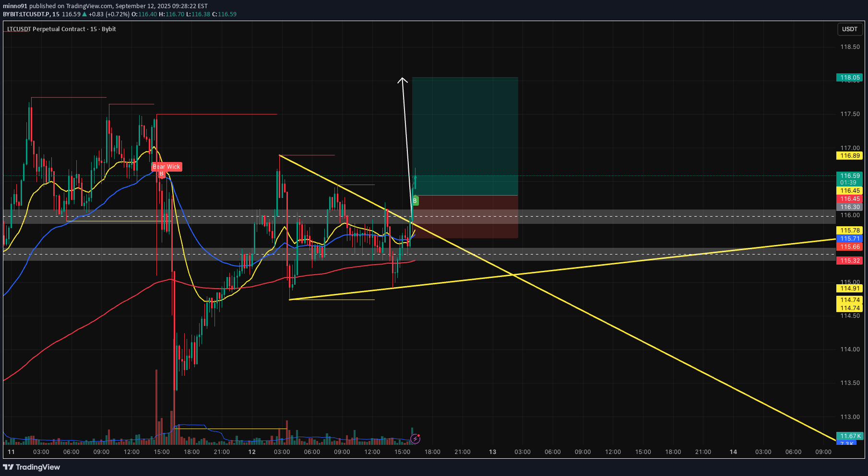The width and height of the screenshot is (868, 476).
Task: Select the red stop-loss zone of long position
Action: coord(465,217)
